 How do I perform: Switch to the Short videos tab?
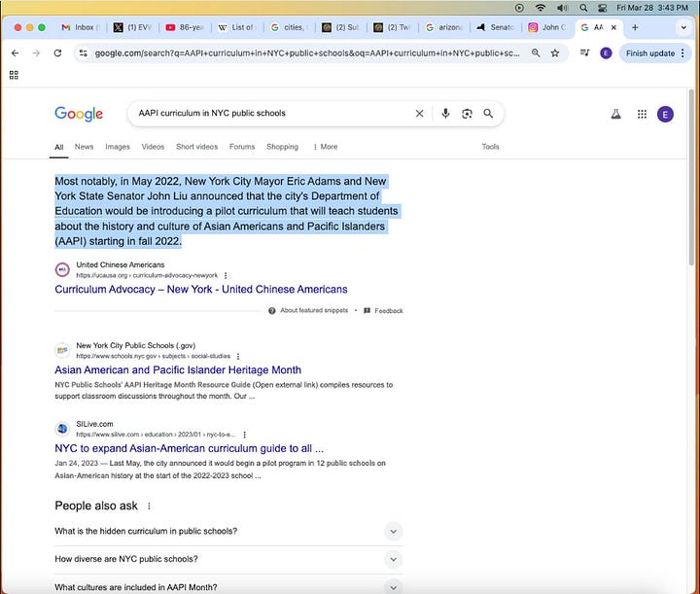click(196, 147)
